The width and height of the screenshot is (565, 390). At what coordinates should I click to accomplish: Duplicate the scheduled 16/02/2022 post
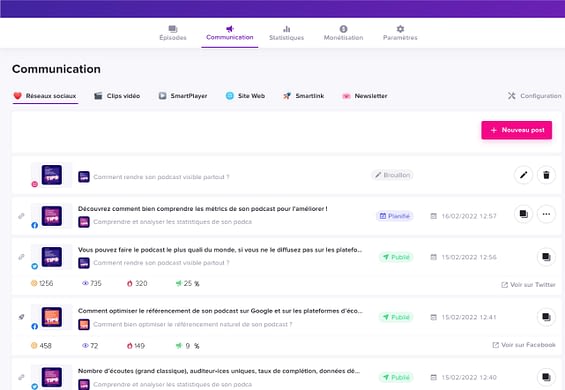pyautogui.click(x=523, y=214)
